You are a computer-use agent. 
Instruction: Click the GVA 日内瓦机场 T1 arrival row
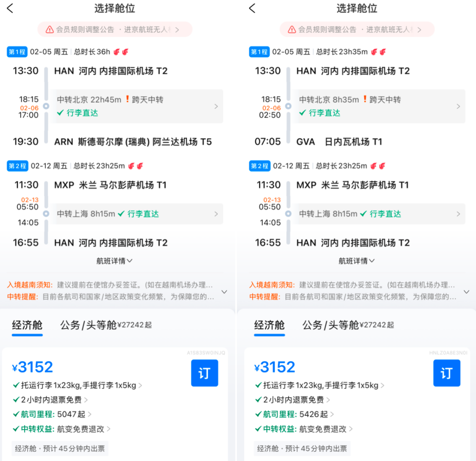pos(319,142)
